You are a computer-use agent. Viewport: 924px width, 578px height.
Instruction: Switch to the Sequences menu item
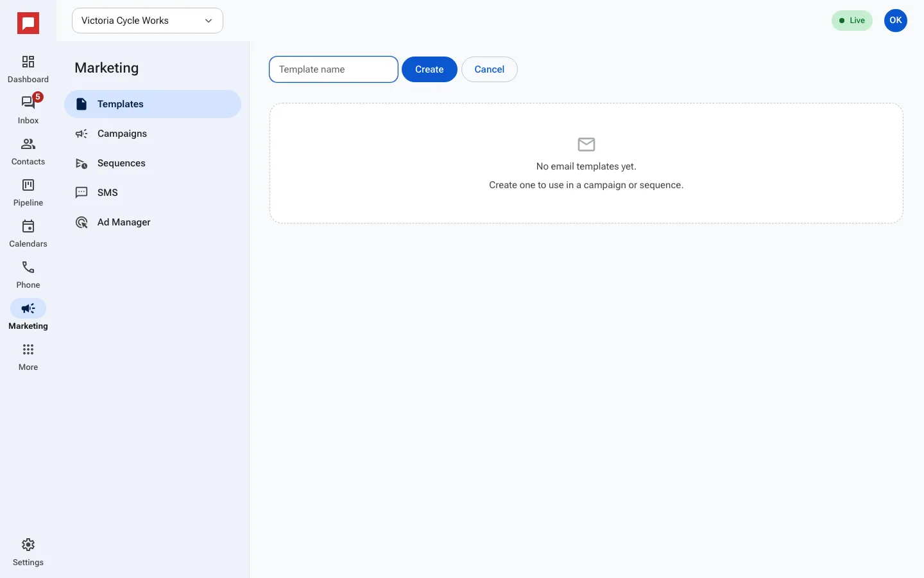pyautogui.click(x=153, y=163)
